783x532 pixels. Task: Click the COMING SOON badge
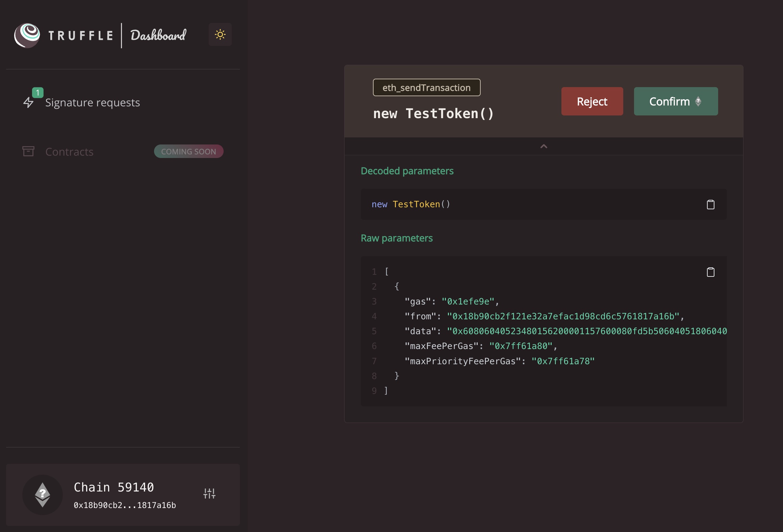tap(188, 152)
